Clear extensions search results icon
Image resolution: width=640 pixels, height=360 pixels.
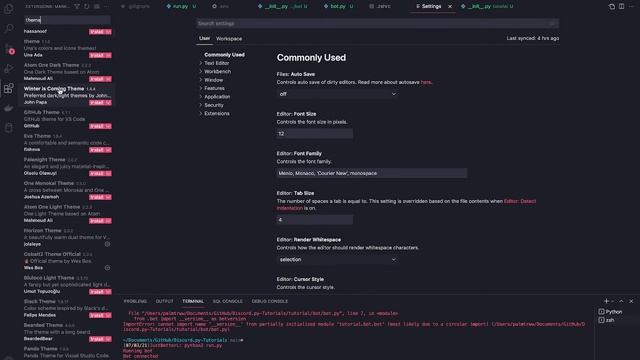pyautogui.click(x=97, y=7)
